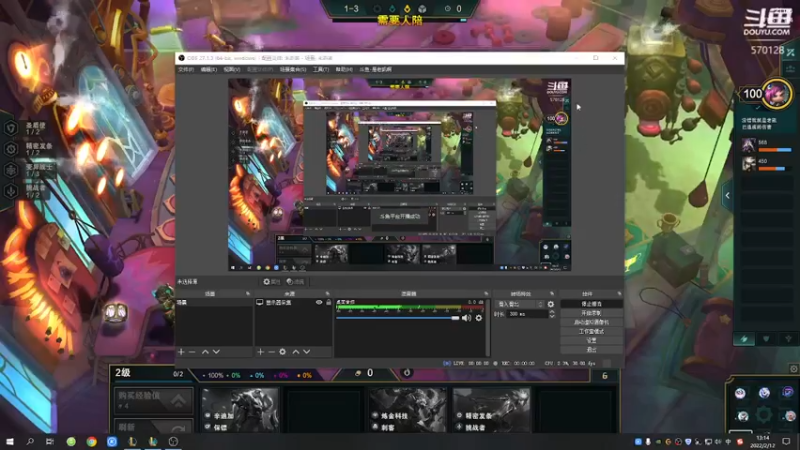
Task: Pop out the sources dock panel
Action: pyautogui.click(x=328, y=294)
